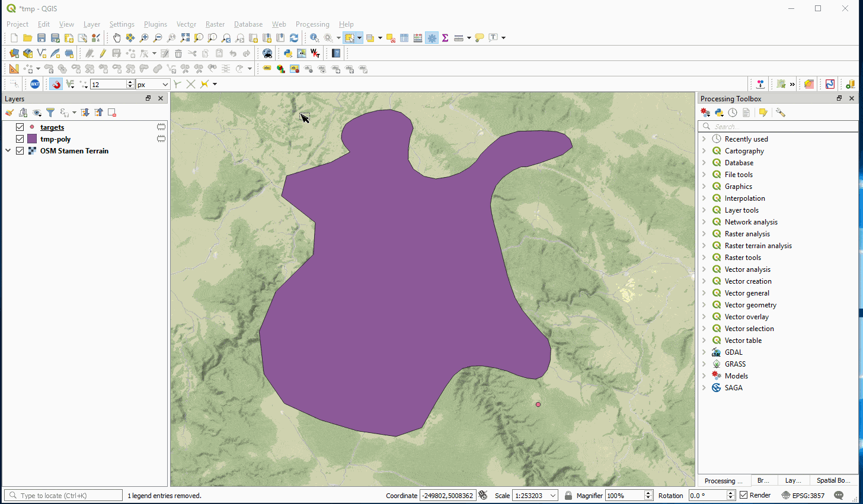Collapse the OSM Stamen Terrain layer entry
Viewport: 863px width, 504px height.
8,150
